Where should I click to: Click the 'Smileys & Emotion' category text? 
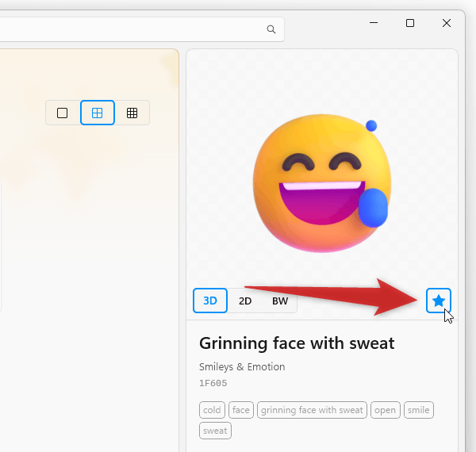(x=242, y=367)
